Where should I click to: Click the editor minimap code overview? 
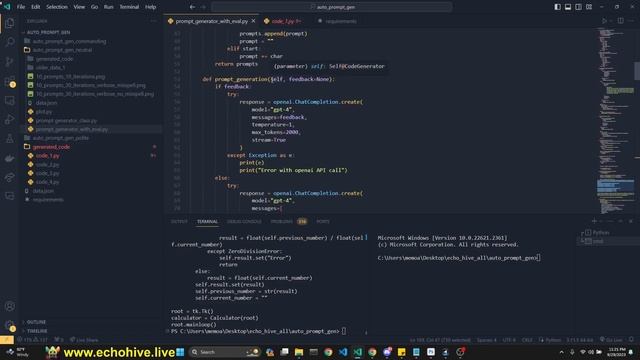[x=616, y=120]
